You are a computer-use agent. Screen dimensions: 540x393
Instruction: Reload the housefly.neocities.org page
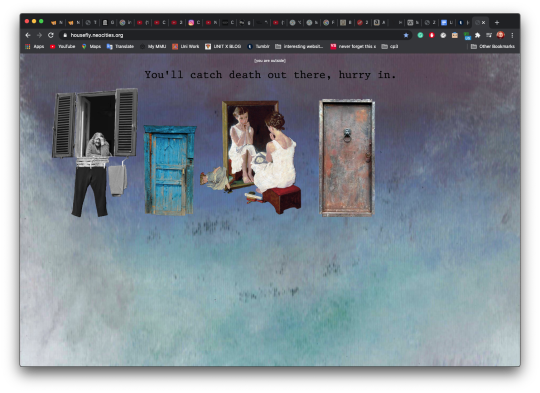[x=51, y=35]
